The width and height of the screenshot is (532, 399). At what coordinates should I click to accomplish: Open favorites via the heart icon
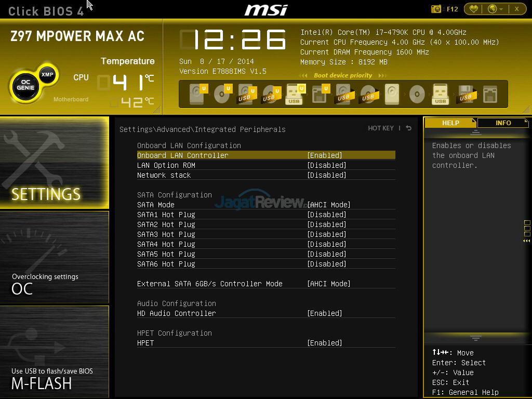coord(473,9)
